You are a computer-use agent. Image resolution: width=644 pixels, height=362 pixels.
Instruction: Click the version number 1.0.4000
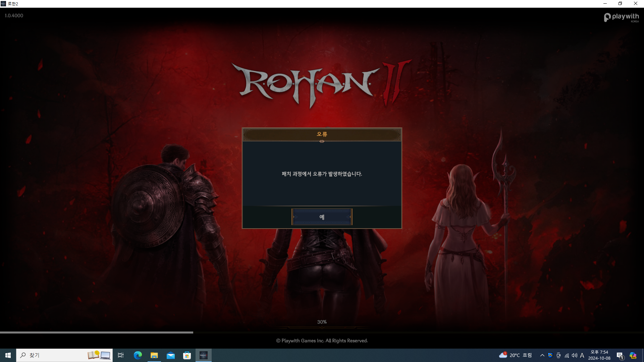[14, 16]
